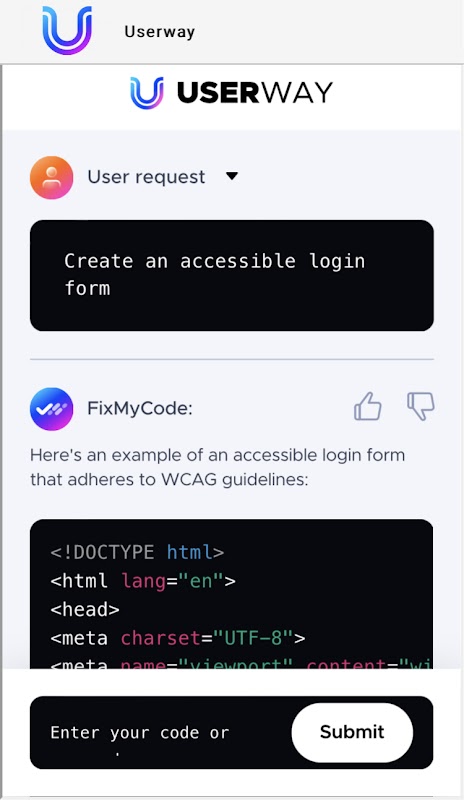The image size is (464, 800).
Task: Click the Submit button
Action: click(352, 732)
